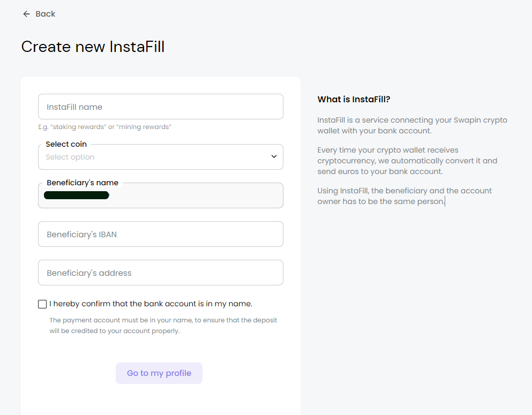Click the 'Create new InstaFill' page title
Image resolution: width=532 pixels, height=415 pixels.
(x=93, y=47)
